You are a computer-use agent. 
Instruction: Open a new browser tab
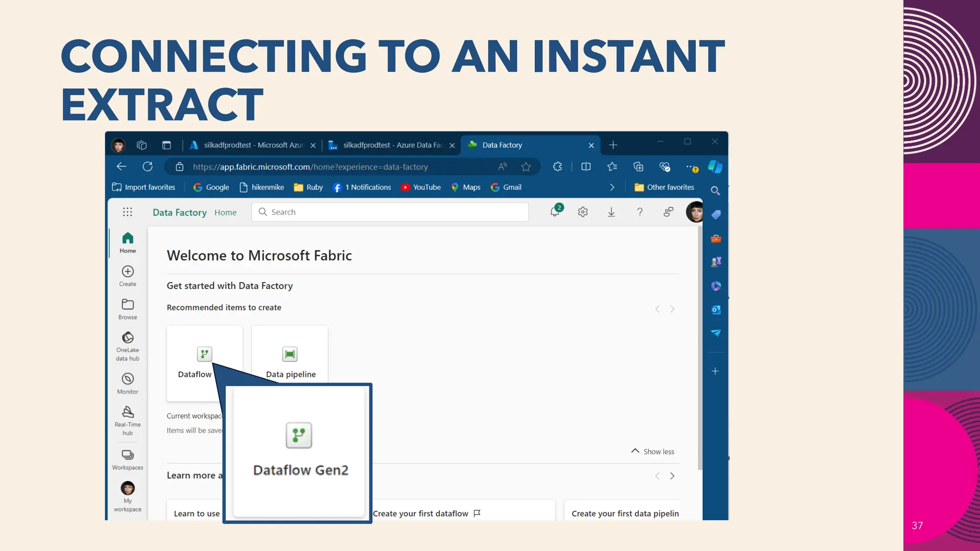(x=613, y=145)
